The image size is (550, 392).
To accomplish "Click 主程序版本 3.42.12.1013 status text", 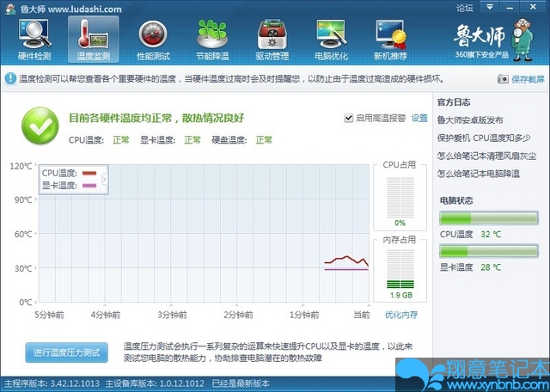I will [52, 383].
